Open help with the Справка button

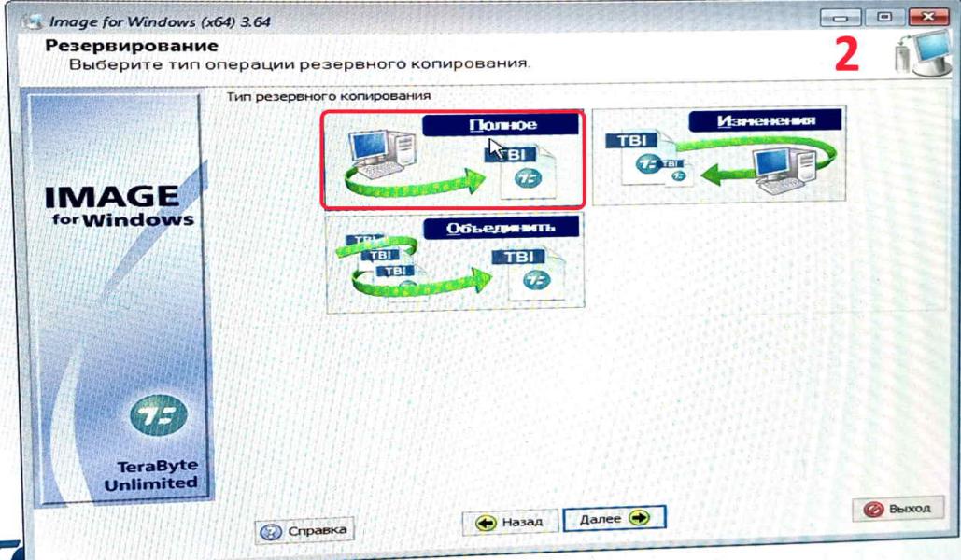click(304, 530)
